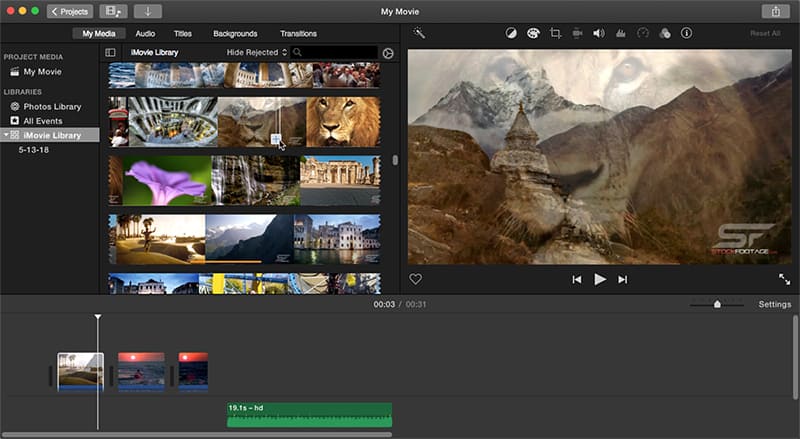Viewport: 800px width, 439px height.
Task: Open the Clip Information button
Action: click(x=687, y=33)
